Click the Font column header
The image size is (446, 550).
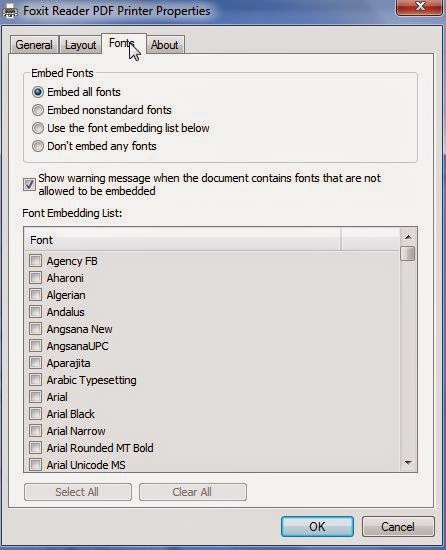[x=182, y=240]
